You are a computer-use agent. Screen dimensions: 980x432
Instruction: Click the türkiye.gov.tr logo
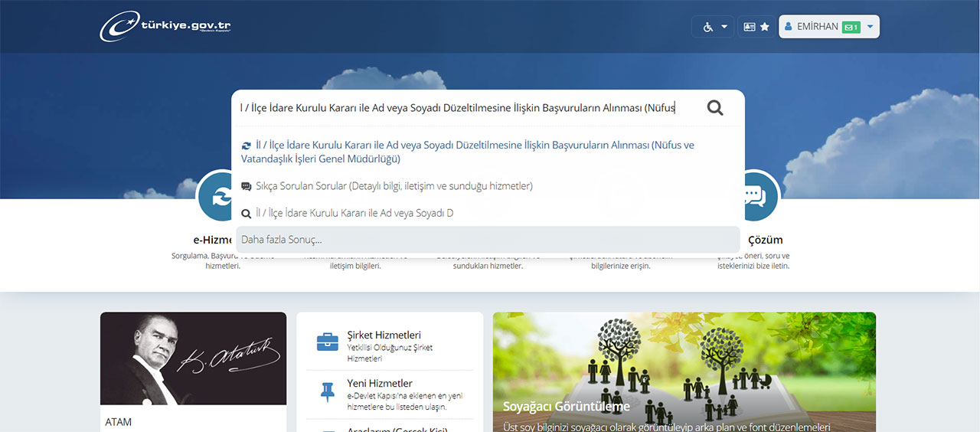point(165,27)
